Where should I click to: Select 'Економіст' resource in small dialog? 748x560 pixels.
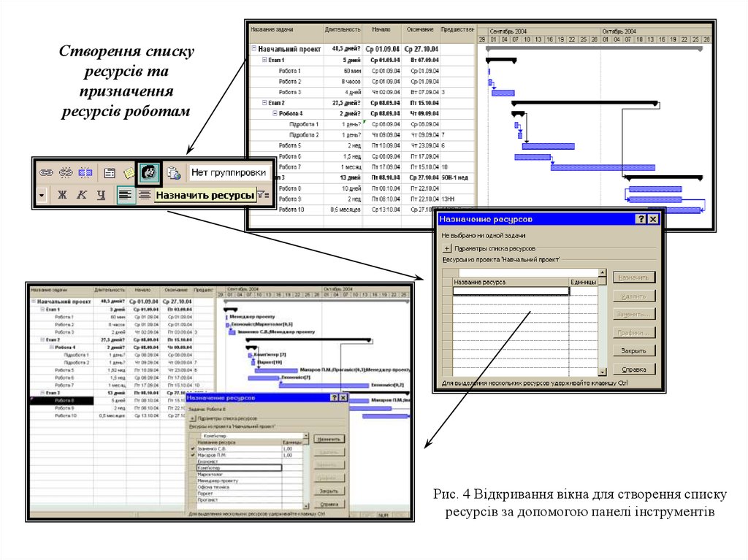[239, 461]
